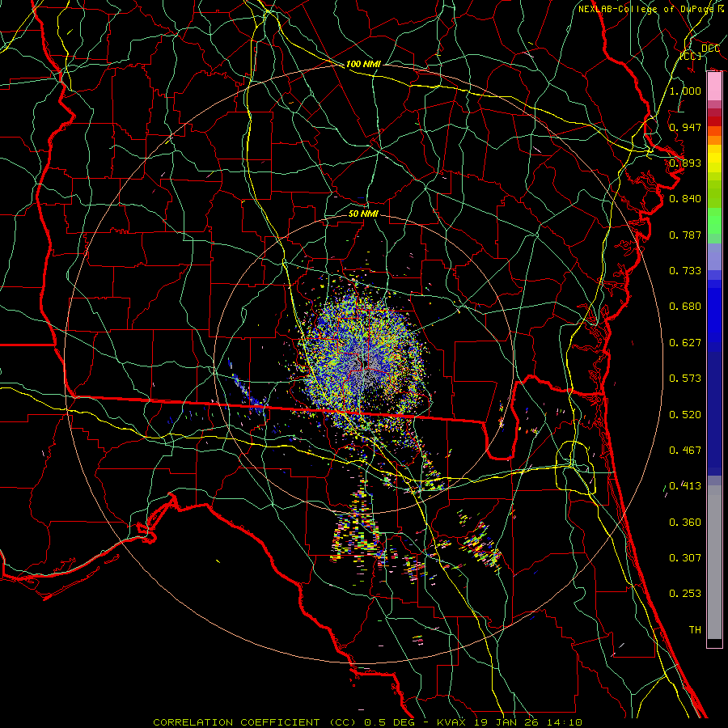
Task: Select the 0.573 scale value
Action: [x=685, y=379]
